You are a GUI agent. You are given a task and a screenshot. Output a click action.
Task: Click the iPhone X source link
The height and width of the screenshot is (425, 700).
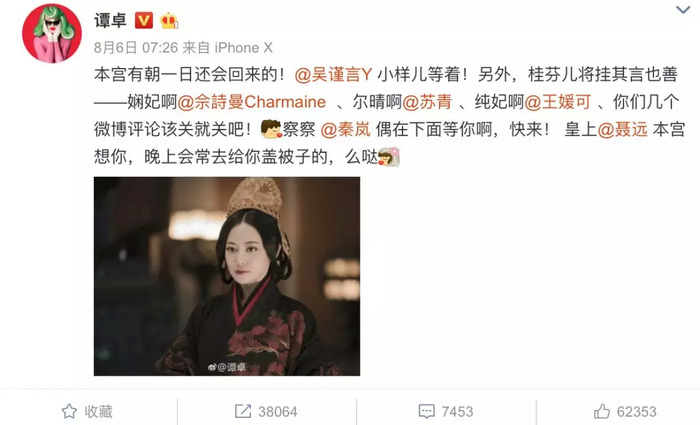244,48
